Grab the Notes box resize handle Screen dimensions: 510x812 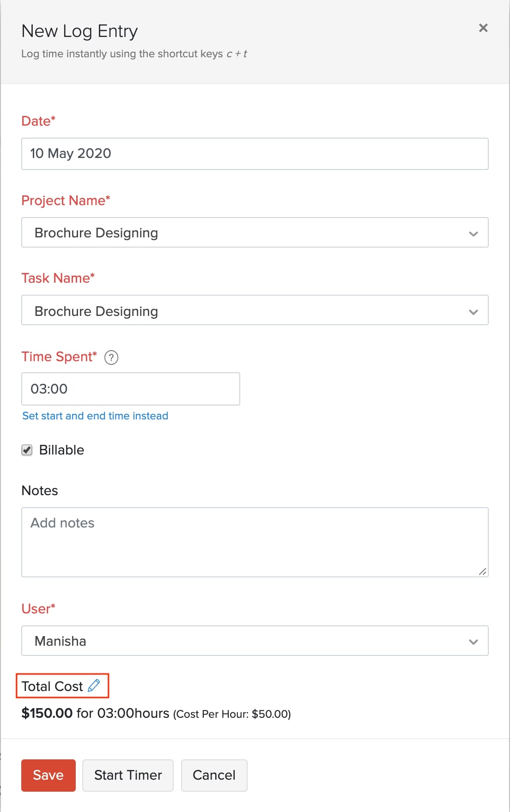pyautogui.click(x=482, y=571)
